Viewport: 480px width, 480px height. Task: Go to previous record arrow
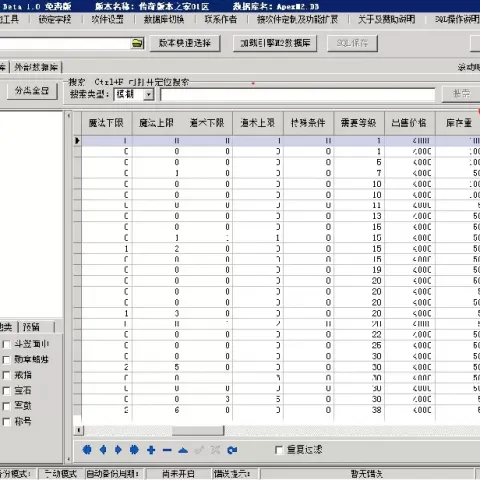103,450
